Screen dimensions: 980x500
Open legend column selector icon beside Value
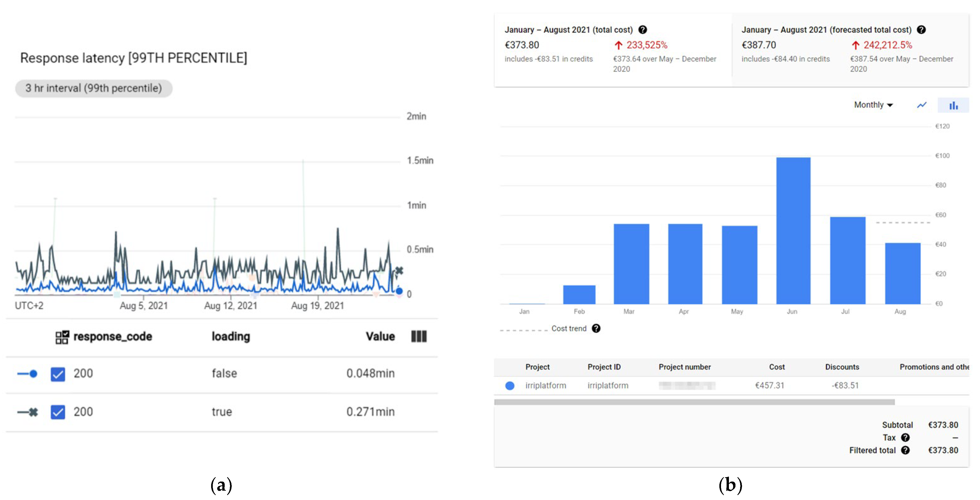click(419, 337)
